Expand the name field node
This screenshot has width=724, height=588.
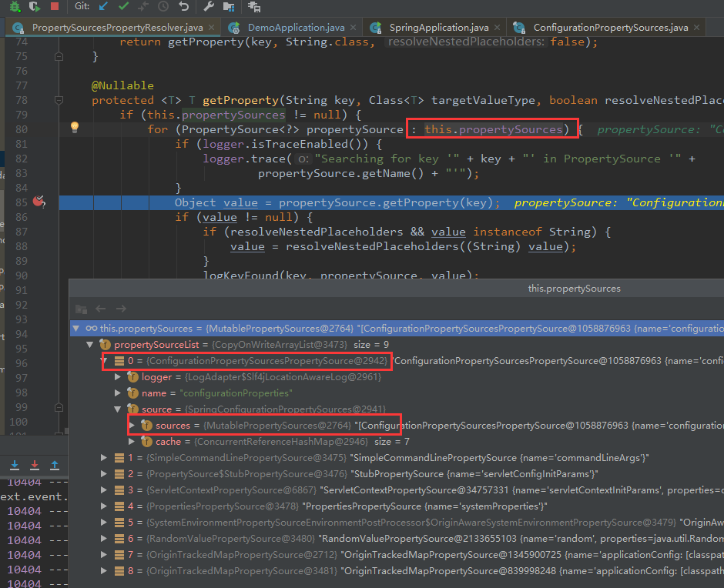[x=118, y=393]
